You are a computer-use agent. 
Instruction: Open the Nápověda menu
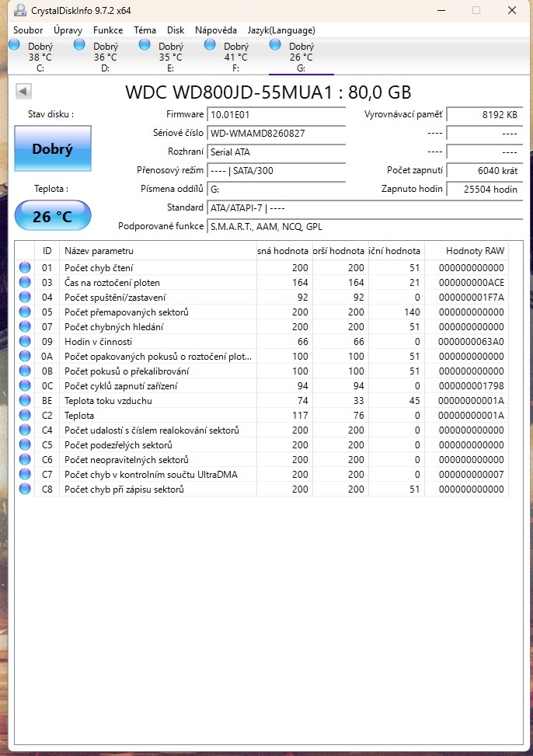click(216, 30)
